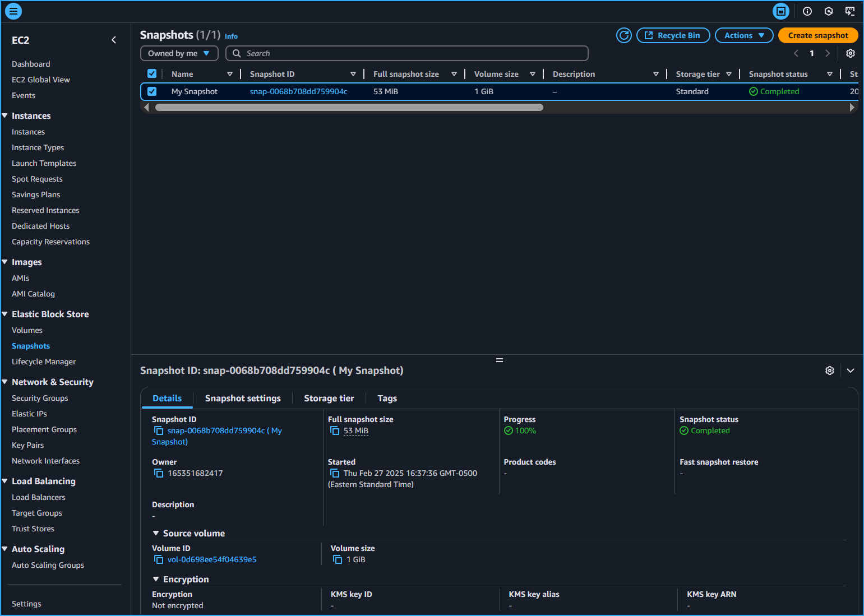Image resolution: width=864 pixels, height=616 pixels.
Task: Open the hamburger navigation menu icon
Action: pyautogui.click(x=13, y=11)
